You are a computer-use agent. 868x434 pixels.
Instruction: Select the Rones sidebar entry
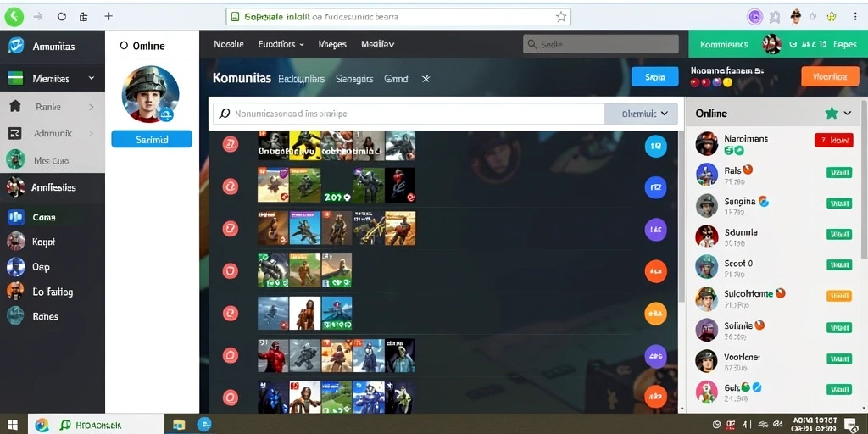52,317
